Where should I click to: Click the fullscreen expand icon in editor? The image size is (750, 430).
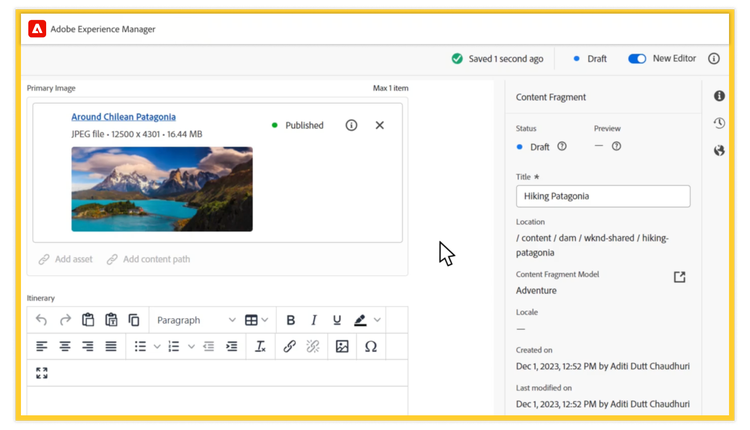[x=41, y=373]
